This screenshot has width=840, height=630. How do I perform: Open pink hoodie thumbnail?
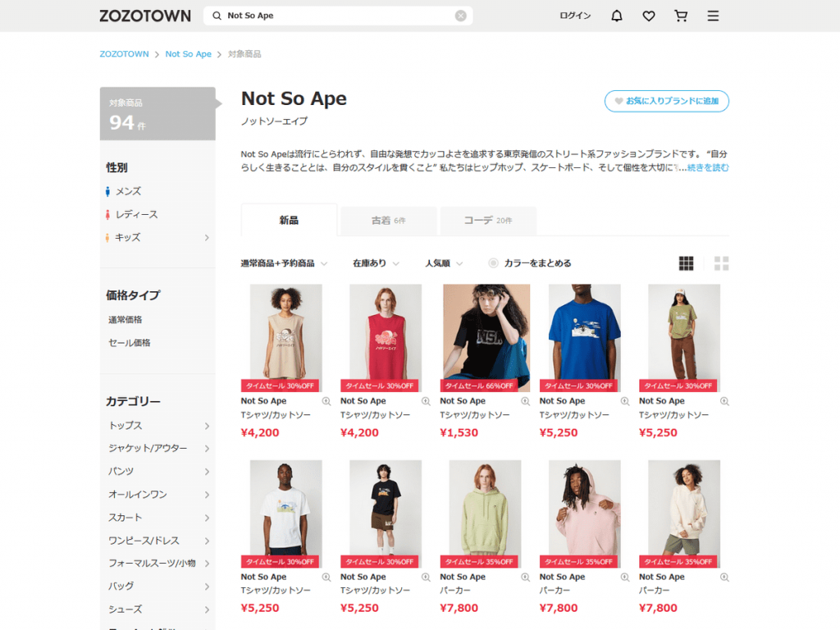[584, 514]
